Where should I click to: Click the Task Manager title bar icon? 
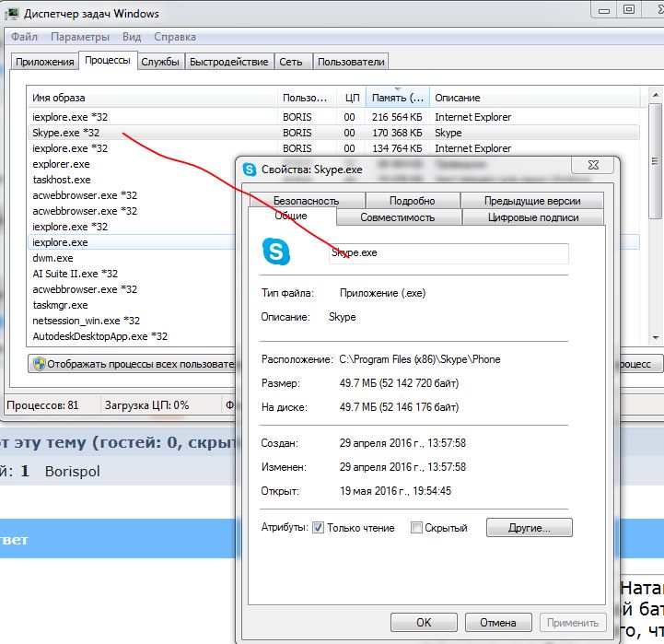(x=11, y=14)
